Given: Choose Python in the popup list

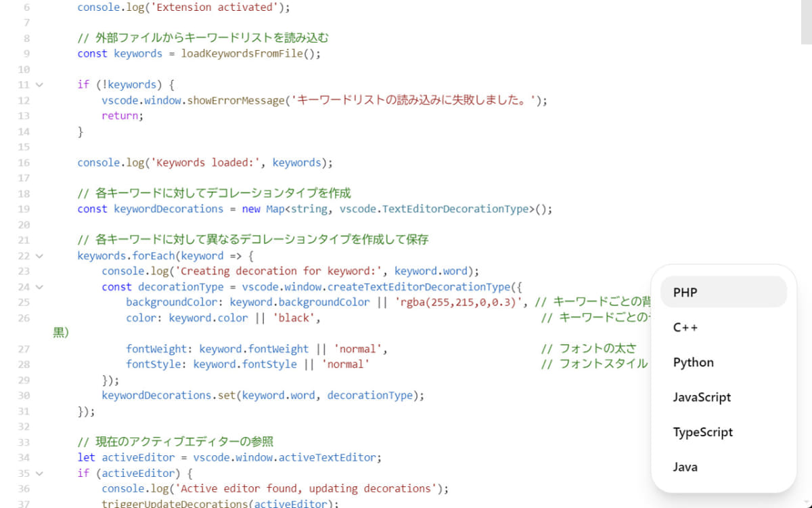Looking at the screenshot, I should coord(693,362).
